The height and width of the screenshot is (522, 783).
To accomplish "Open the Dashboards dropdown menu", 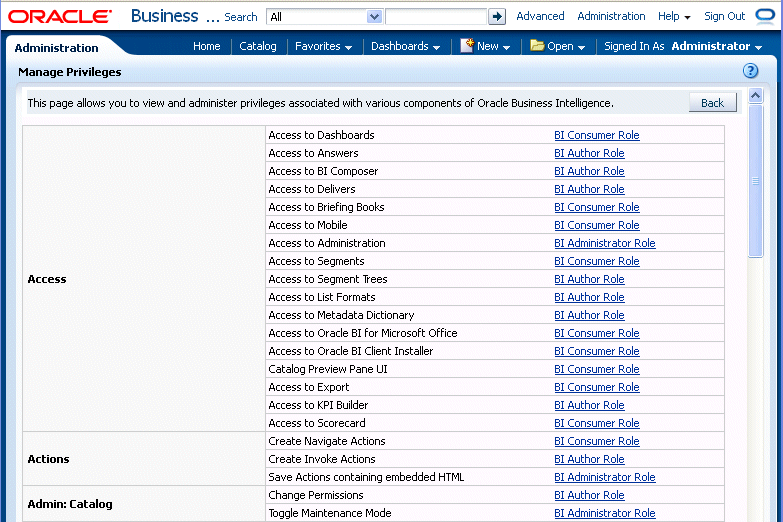I will pos(405,46).
